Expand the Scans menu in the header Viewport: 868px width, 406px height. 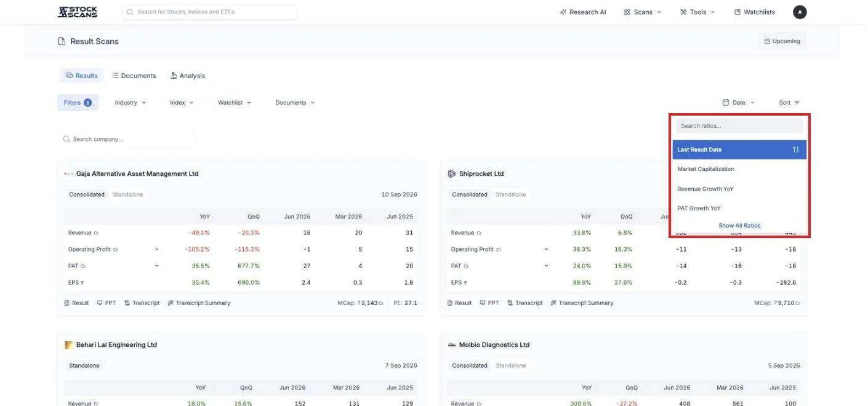642,12
